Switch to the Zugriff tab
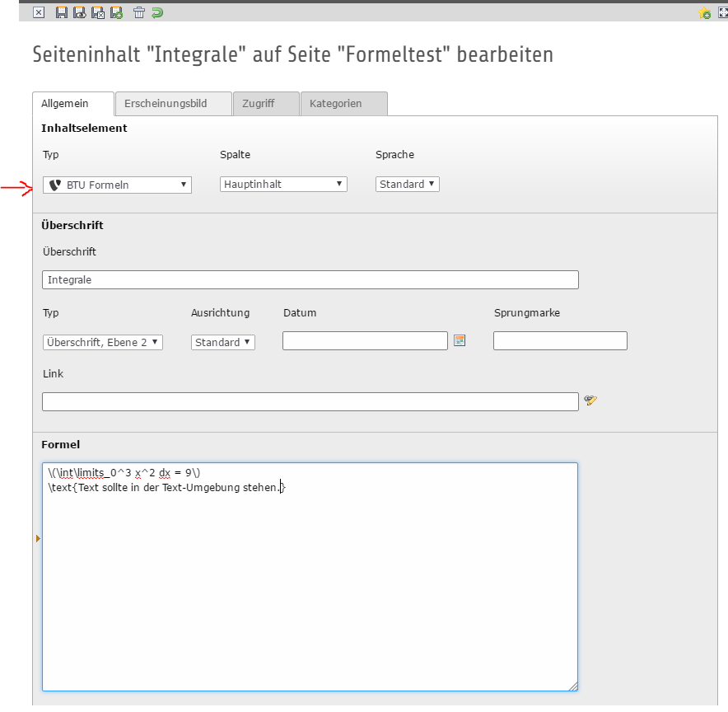Screen dimensions: 728x712 pyautogui.click(x=265, y=104)
